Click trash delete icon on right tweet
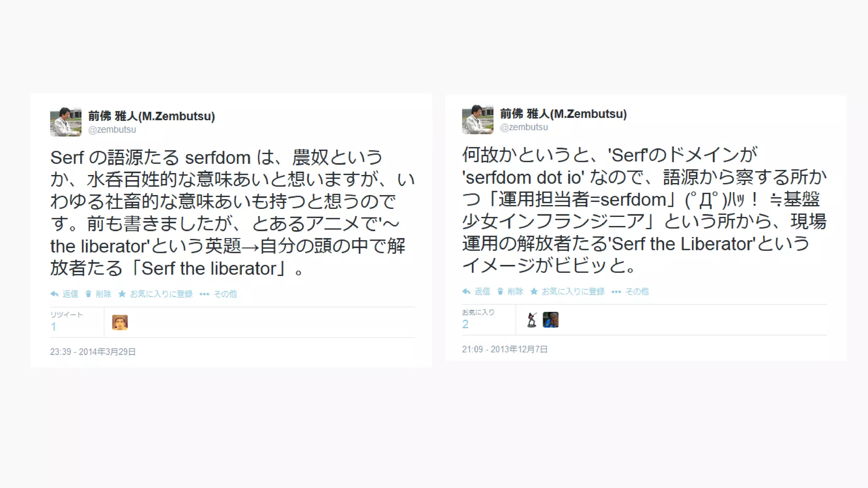Screen dimensions: 868x488 pos(500,291)
